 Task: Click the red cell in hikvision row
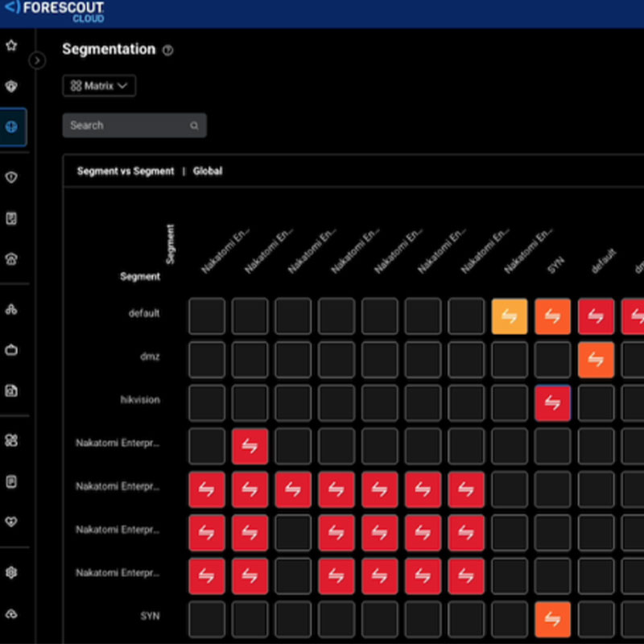(x=552, y=402)
